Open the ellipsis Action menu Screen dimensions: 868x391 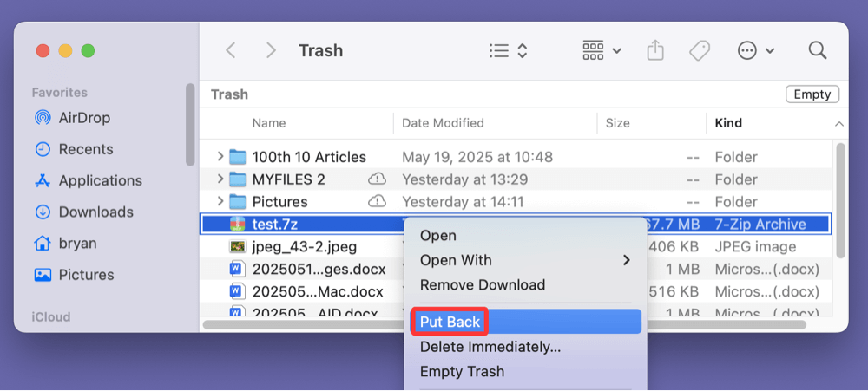click(x=756, y=51)
